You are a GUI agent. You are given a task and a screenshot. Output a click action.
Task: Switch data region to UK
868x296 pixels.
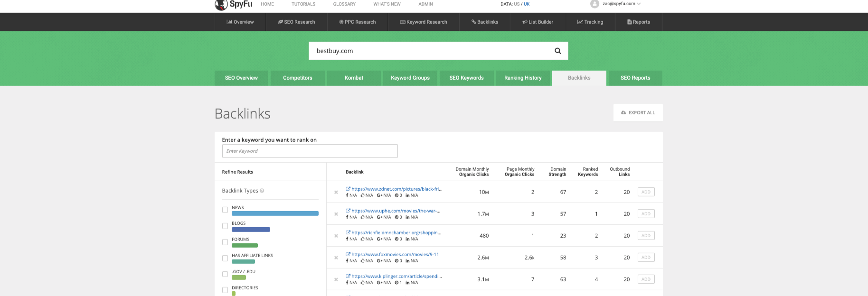(x=527, y=4)
